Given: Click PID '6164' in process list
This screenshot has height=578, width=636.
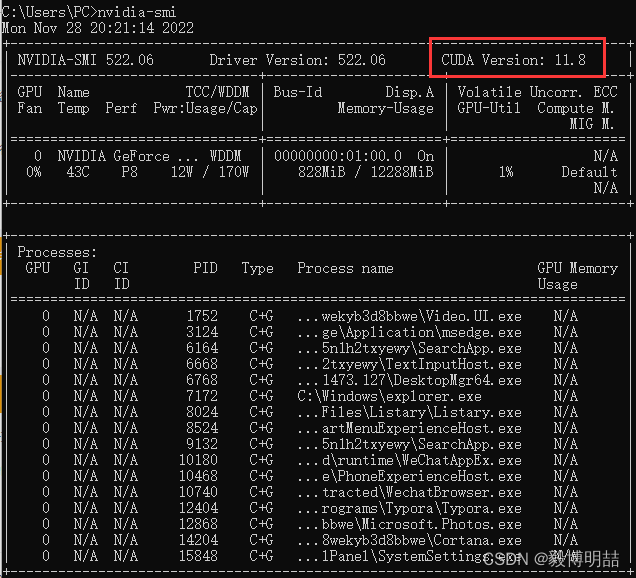Looking at the screenshot, I should point(202,348).
